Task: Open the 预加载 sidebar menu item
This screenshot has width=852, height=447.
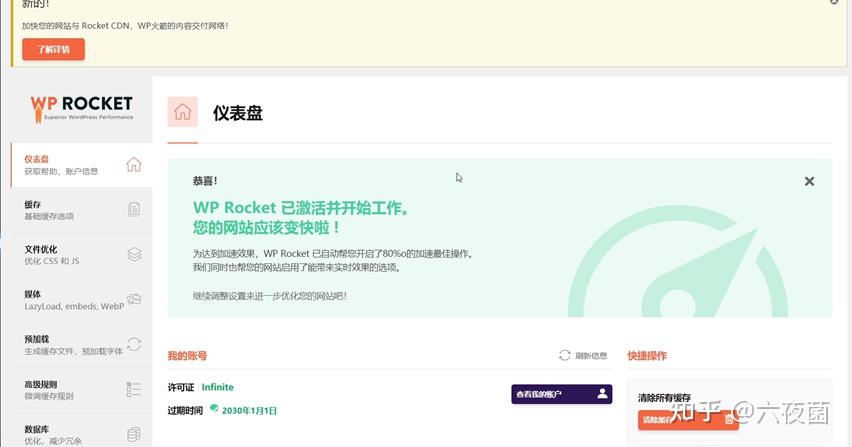Action: tap(82, 345)
